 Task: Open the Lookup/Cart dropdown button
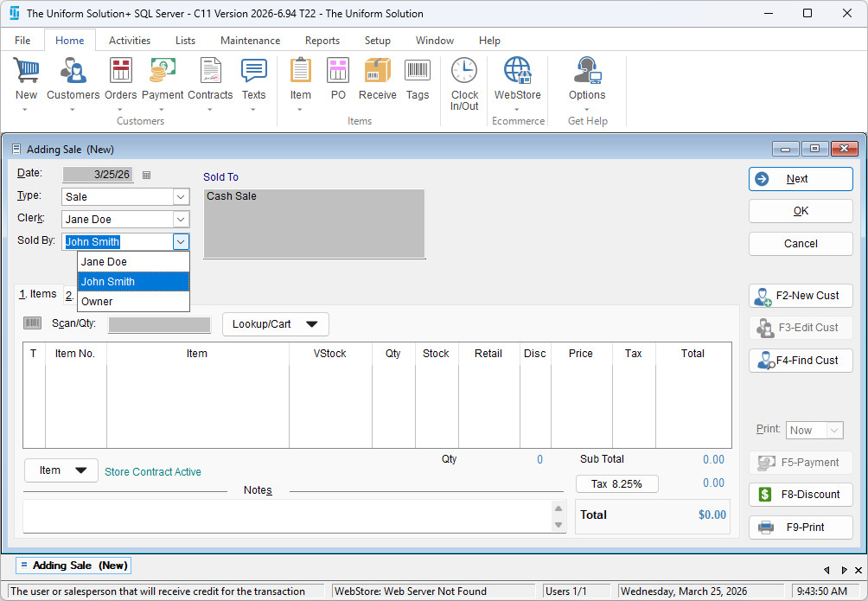[x=275, y=324]
